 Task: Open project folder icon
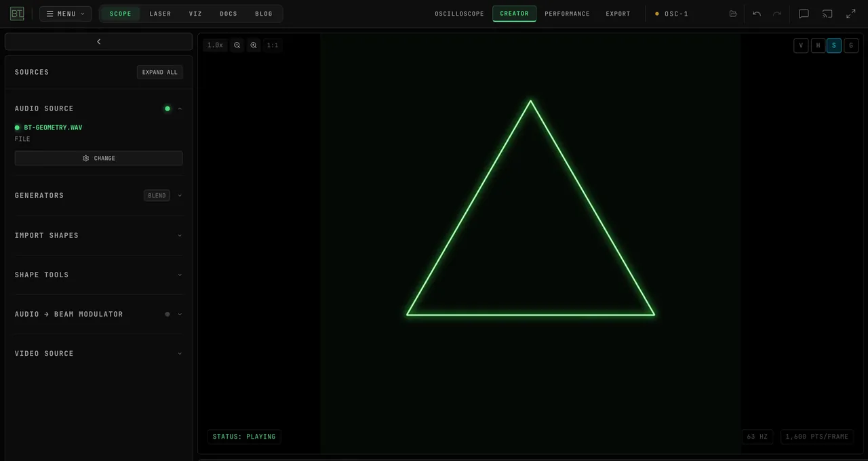tap(733, 14)
